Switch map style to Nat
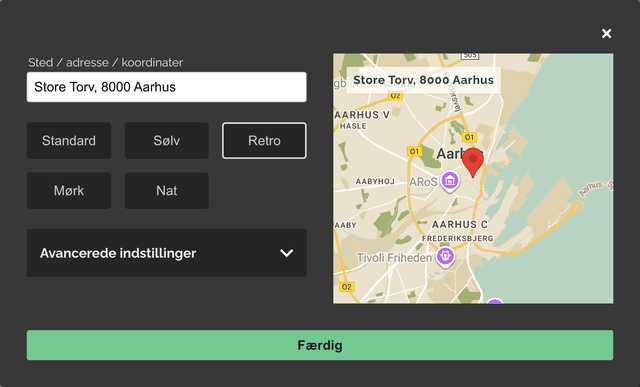The height and width of the screenshot is (387, 640). tap(167, 191)
